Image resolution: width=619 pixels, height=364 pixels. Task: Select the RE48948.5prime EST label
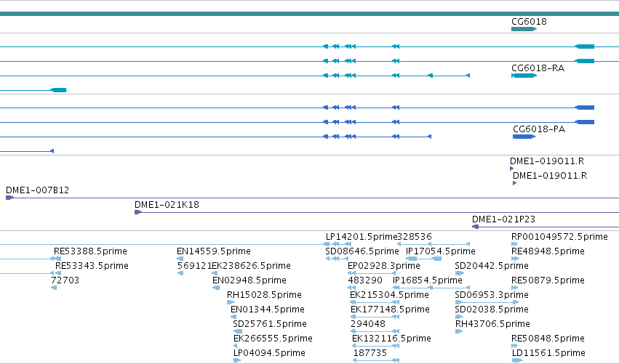(x=548, y=251)
